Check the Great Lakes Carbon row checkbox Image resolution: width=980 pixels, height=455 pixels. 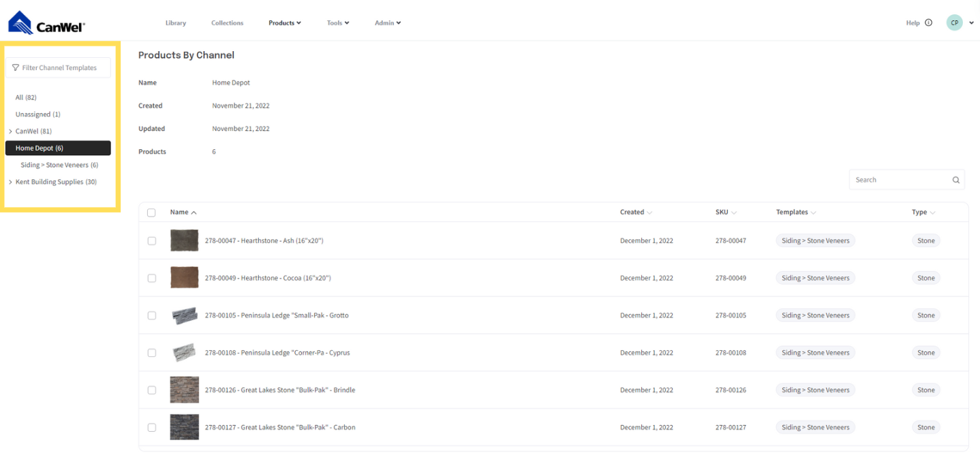(151, 428)
